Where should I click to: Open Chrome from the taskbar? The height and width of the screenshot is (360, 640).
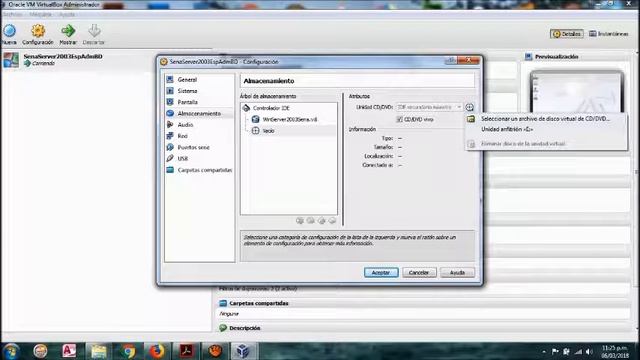point(128,351)
